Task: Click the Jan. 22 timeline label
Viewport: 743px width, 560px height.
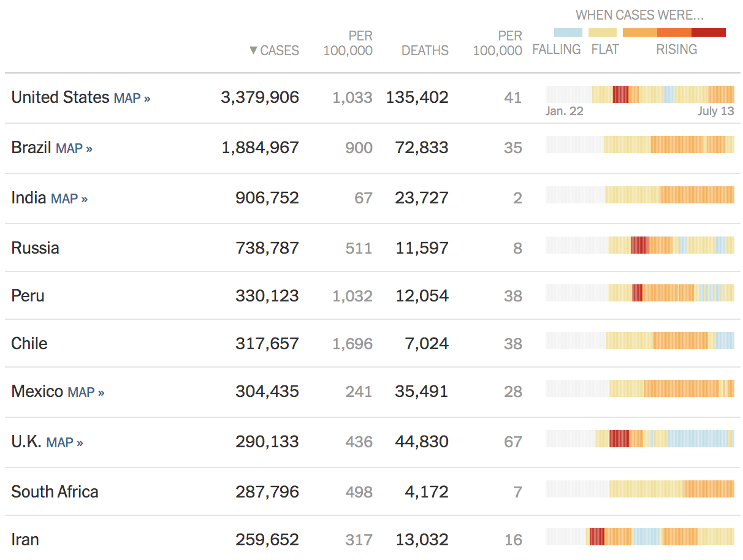Action: [x=563, y=111]
